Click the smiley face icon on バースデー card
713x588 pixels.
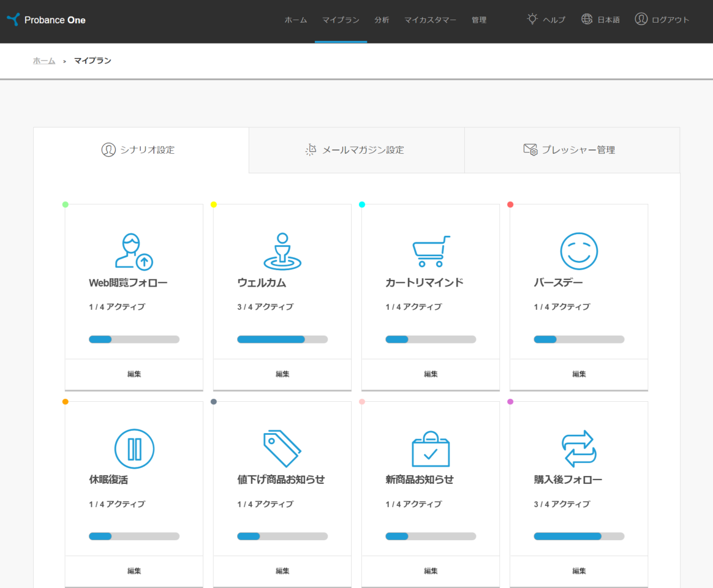click(x=578, y=250)
